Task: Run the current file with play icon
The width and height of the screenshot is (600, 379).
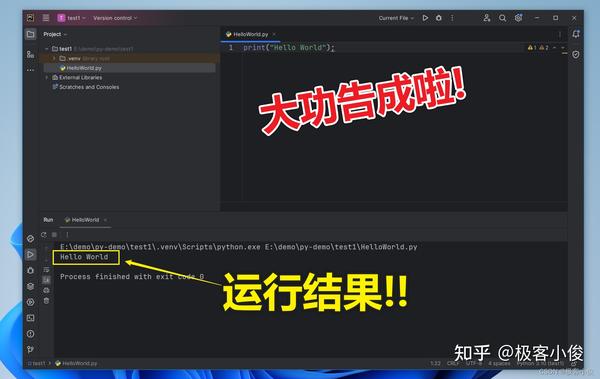Action: [425, 18]
